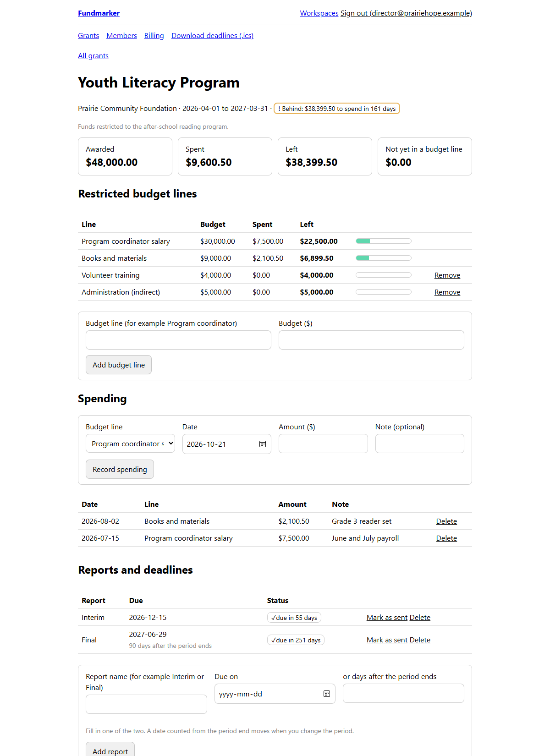Open calendar picker in Due on field
The image size is (550, 756).
point(327,694)
